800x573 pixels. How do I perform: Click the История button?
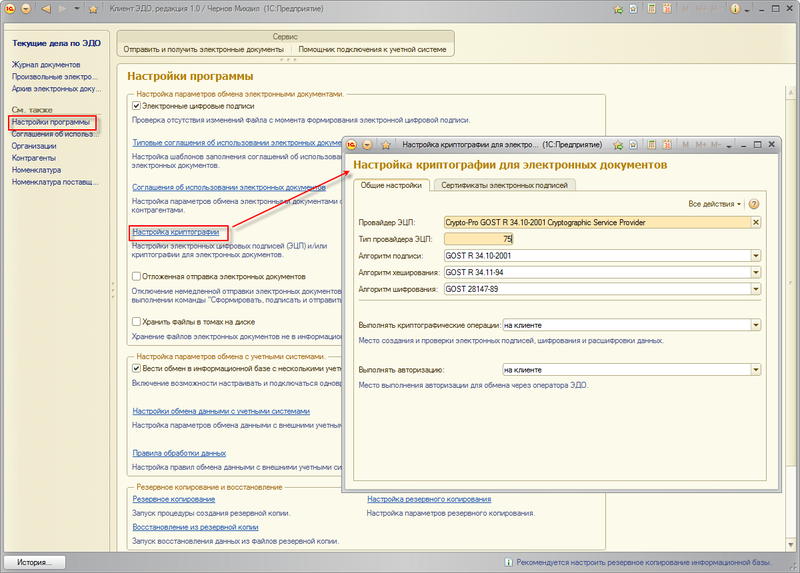click(x=34, y=562)
